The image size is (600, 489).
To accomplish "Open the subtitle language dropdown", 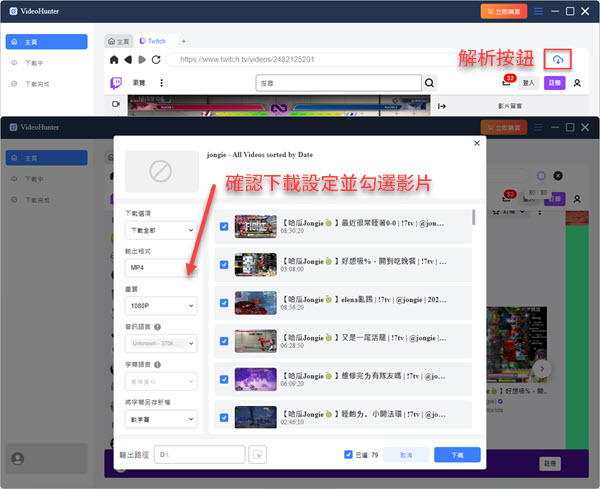I will point(161,381).
